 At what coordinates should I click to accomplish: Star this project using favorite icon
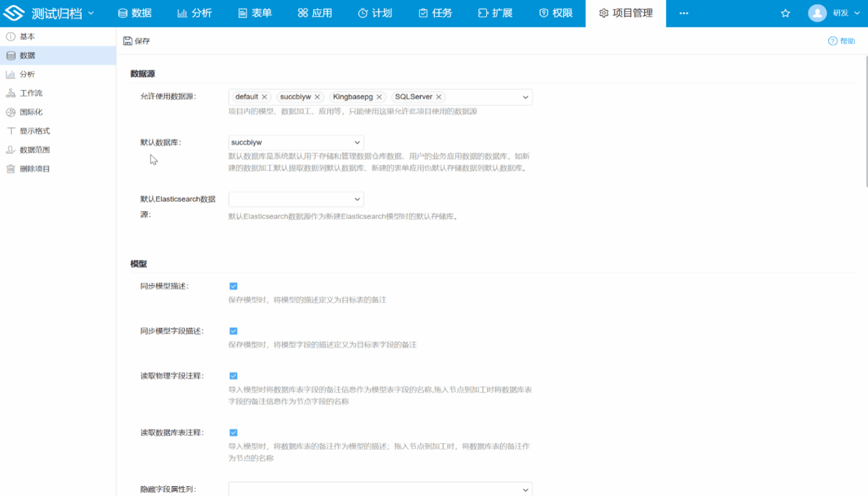tap(785, 12)
